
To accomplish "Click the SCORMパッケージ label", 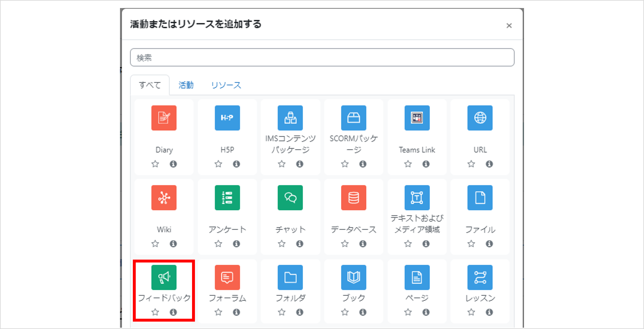I will tap(354, 144).
